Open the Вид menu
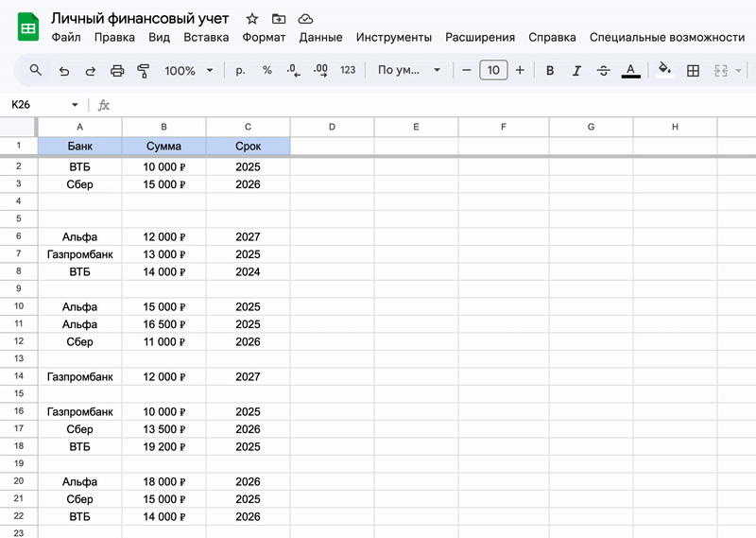This screenshot has height=538, width=756. tap(159, 37)
